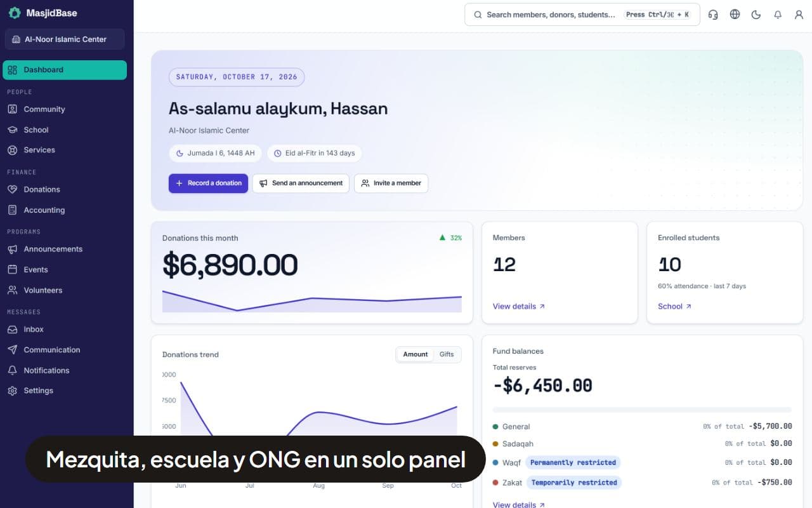Open the notification bell in top bar
Image resolution: width=812 pixels, height=508 pixels.
tap(778, 15)
